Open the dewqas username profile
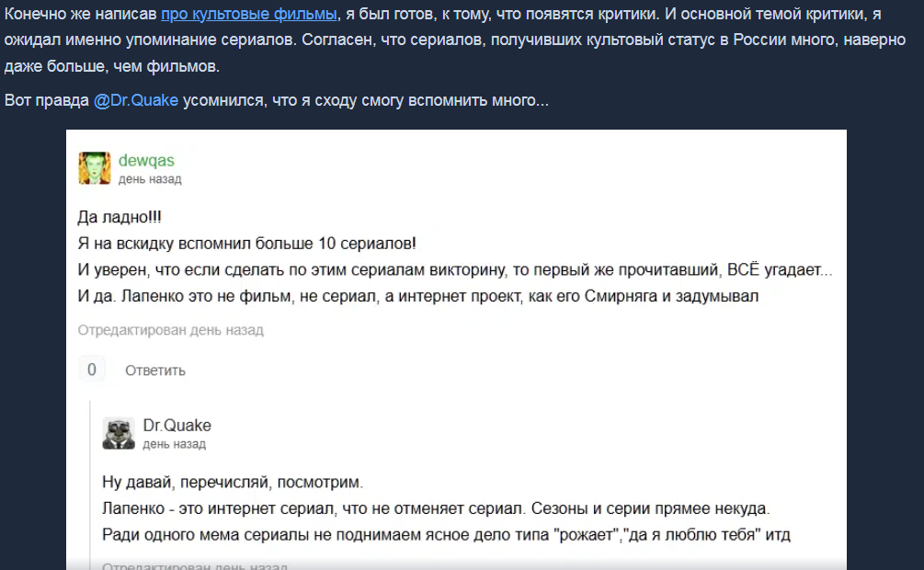 (x=146, y=161)
